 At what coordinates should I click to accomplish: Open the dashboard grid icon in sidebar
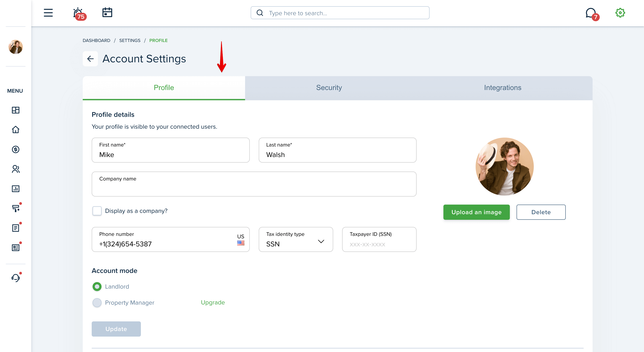click(x=15, y=110)
